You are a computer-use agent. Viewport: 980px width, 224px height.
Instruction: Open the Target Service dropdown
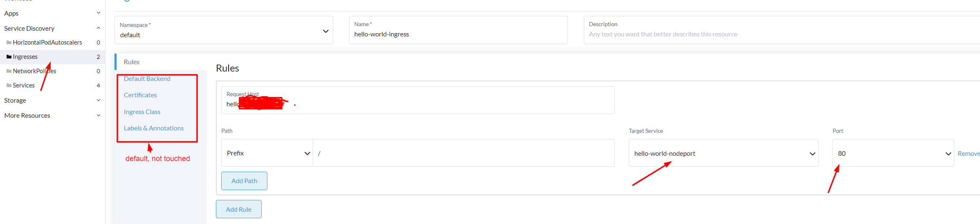pos(812,154)
